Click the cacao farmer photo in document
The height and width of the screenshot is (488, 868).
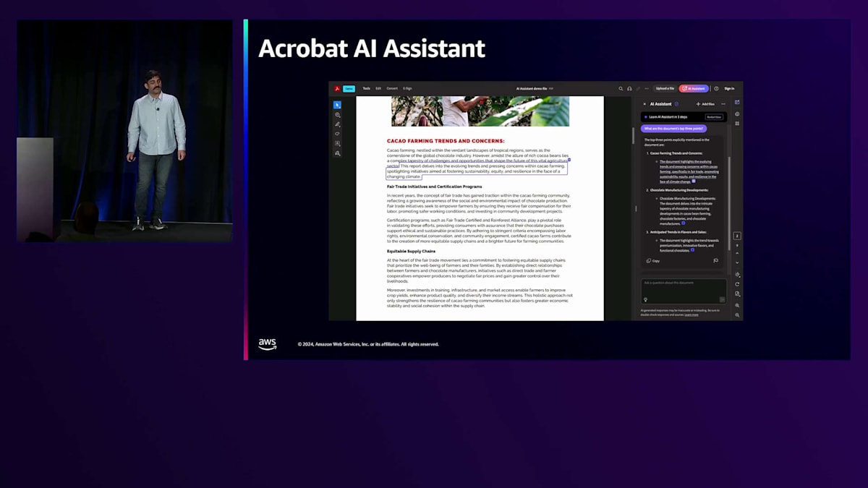tap(480, 111)
